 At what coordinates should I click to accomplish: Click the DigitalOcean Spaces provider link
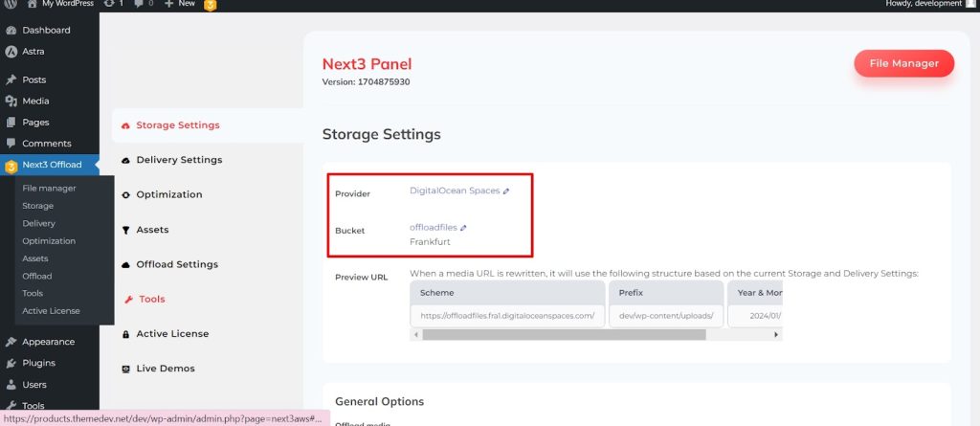coord(455,191)
